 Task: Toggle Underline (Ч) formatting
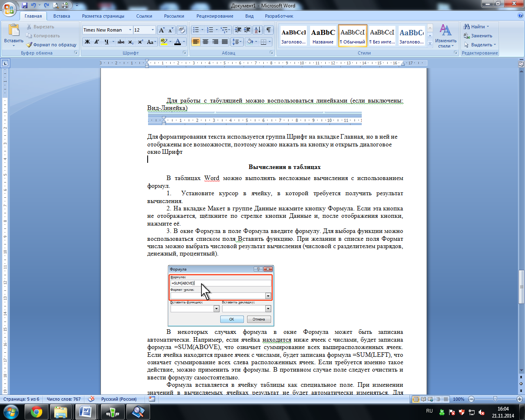107,42
